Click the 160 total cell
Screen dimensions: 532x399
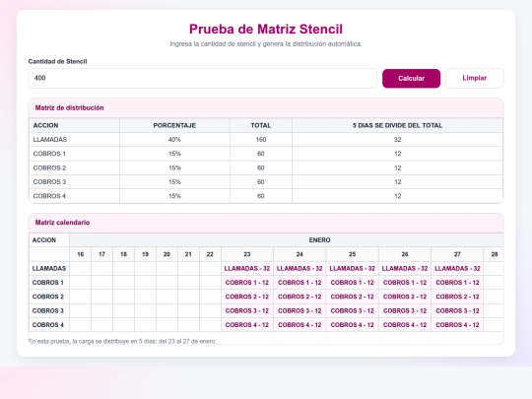point(260,140)
